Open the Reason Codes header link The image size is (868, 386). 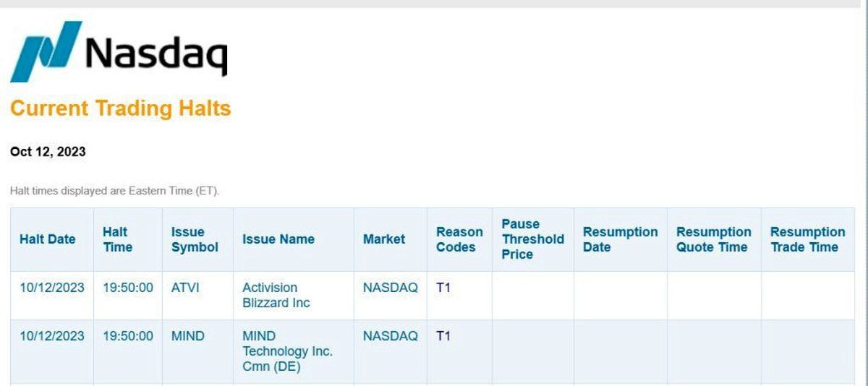[x=459, y=239]
